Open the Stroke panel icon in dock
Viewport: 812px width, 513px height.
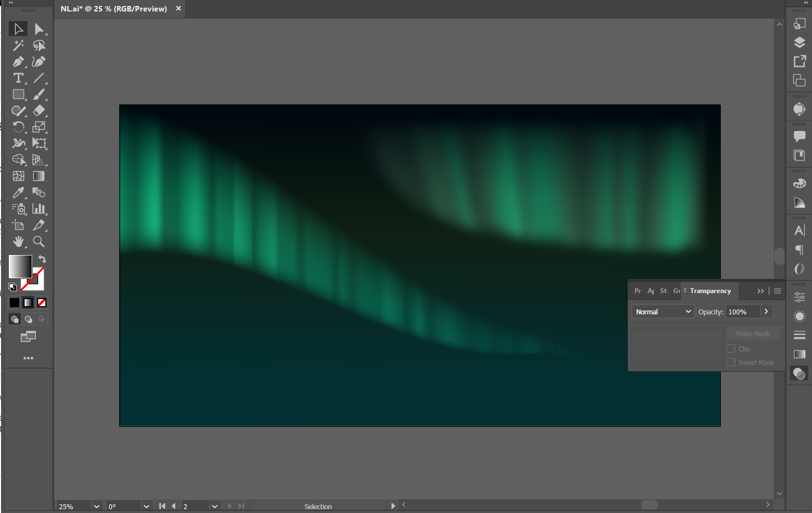799,335
